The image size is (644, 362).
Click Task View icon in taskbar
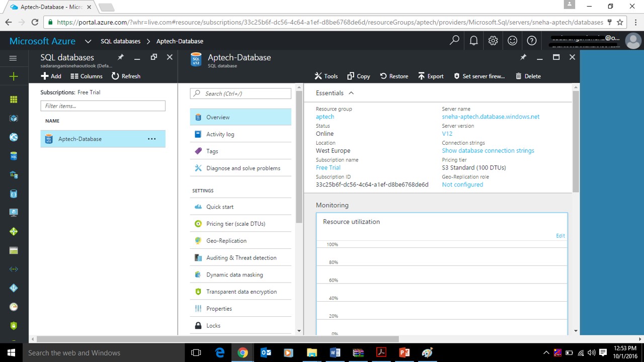196,352
